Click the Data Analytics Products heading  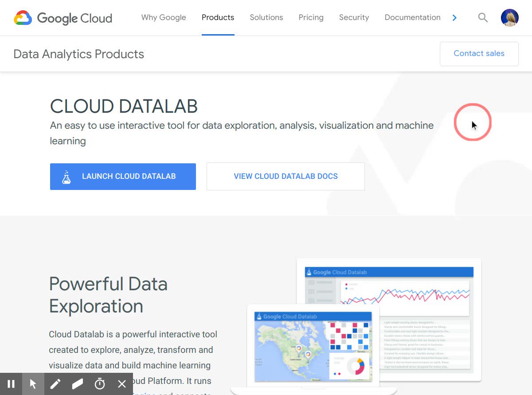(x=79, y=54)
